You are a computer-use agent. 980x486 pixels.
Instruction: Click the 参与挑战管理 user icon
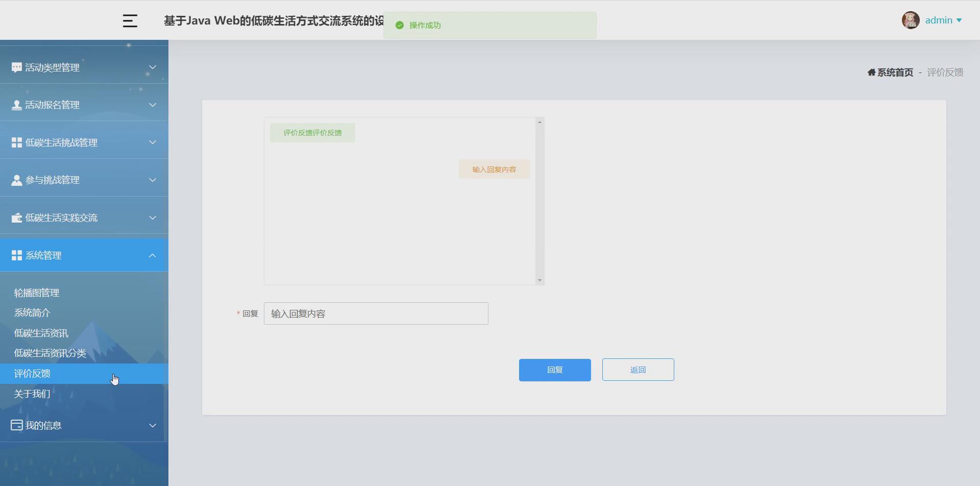click(x=16, y=180)
